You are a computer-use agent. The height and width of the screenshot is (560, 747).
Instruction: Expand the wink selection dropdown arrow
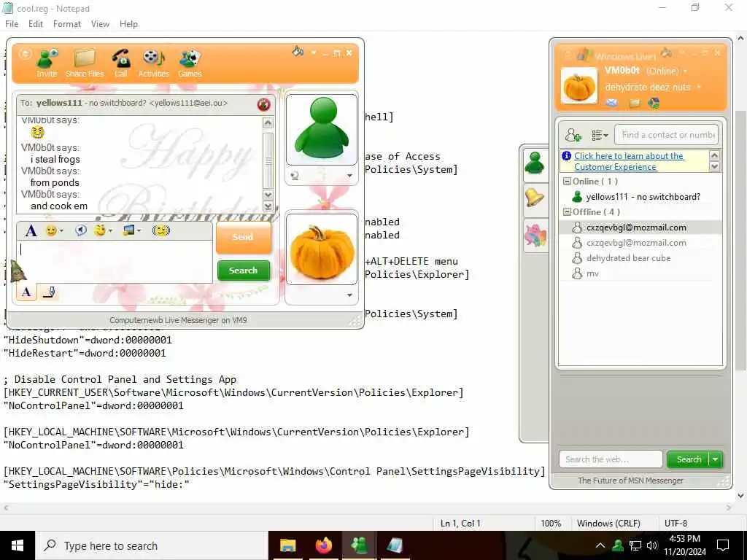110,231
